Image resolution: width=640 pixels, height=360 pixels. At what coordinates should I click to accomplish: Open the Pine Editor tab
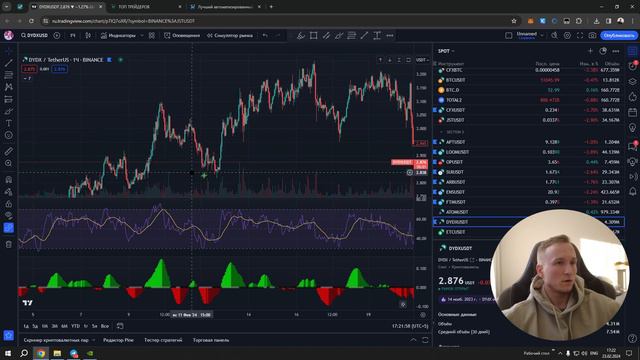pyautogui.click(x=118, y=340)
